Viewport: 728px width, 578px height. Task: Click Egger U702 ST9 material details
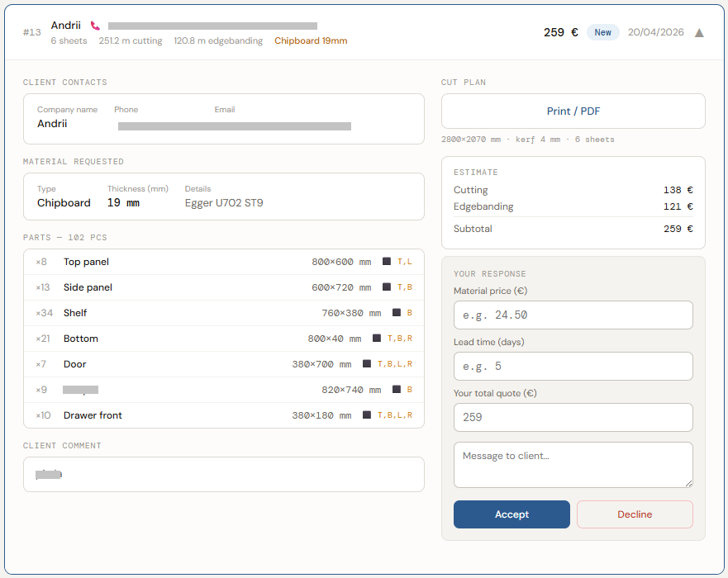pyautogui.click(x=224, y=203)
